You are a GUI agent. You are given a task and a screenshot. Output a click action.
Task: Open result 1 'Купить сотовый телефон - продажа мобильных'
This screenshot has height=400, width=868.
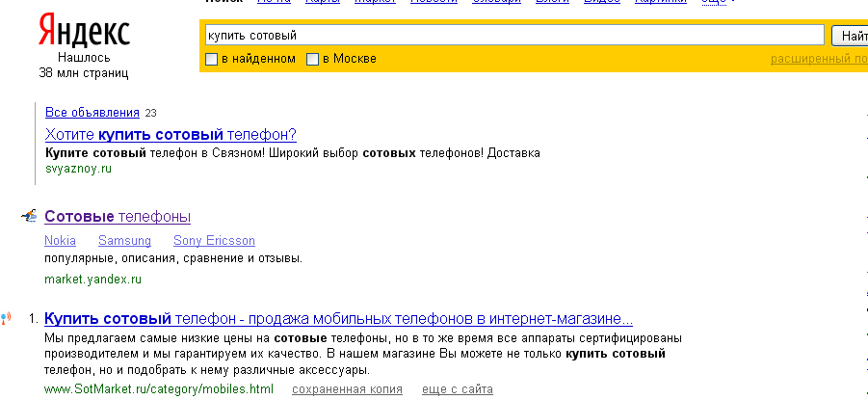click(x=338, y=319)
